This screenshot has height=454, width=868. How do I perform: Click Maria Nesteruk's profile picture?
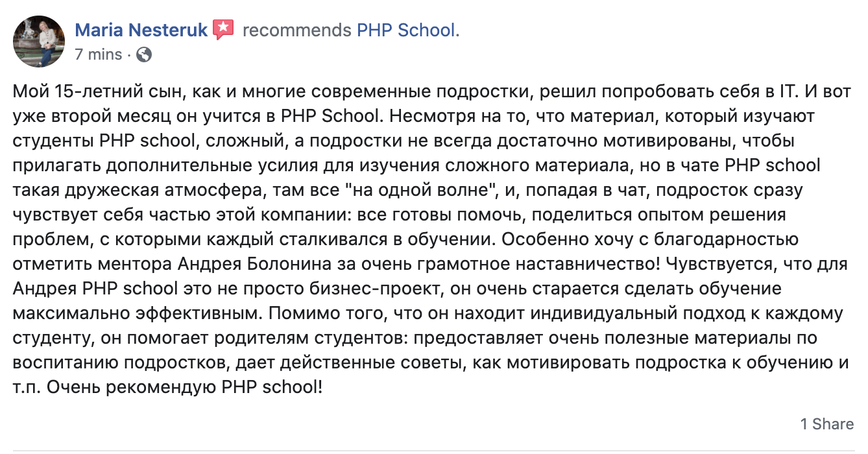click(39, 42)
